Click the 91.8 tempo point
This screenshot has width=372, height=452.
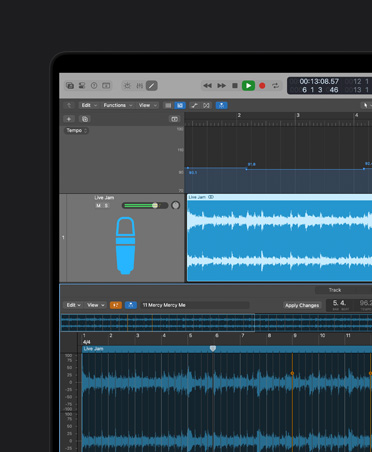tap(247, 169)
